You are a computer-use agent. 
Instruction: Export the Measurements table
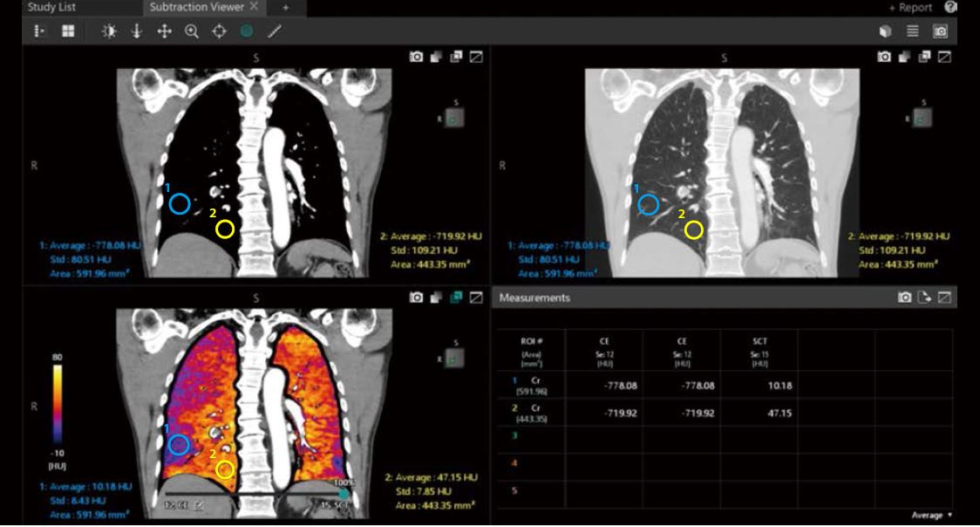coord(924,298)
